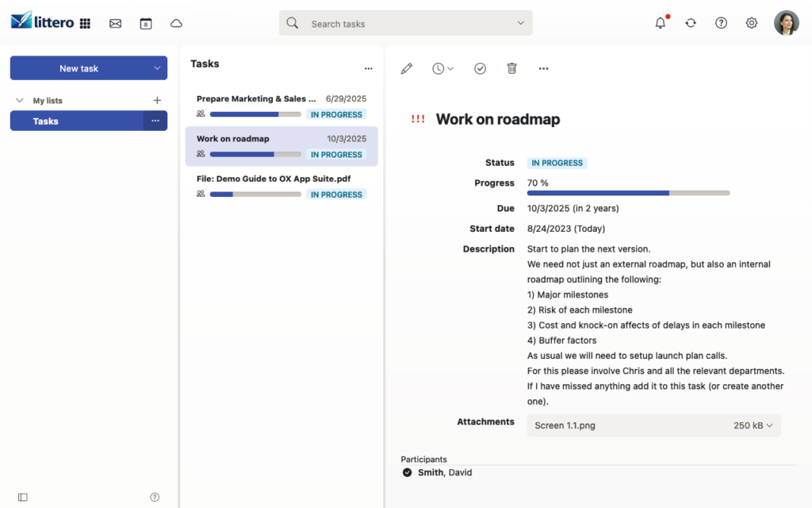Image resolution: width=812 pixels, height=508 pixels.
Task: Expand search options dropdown arrow
Action: point(521,23)
